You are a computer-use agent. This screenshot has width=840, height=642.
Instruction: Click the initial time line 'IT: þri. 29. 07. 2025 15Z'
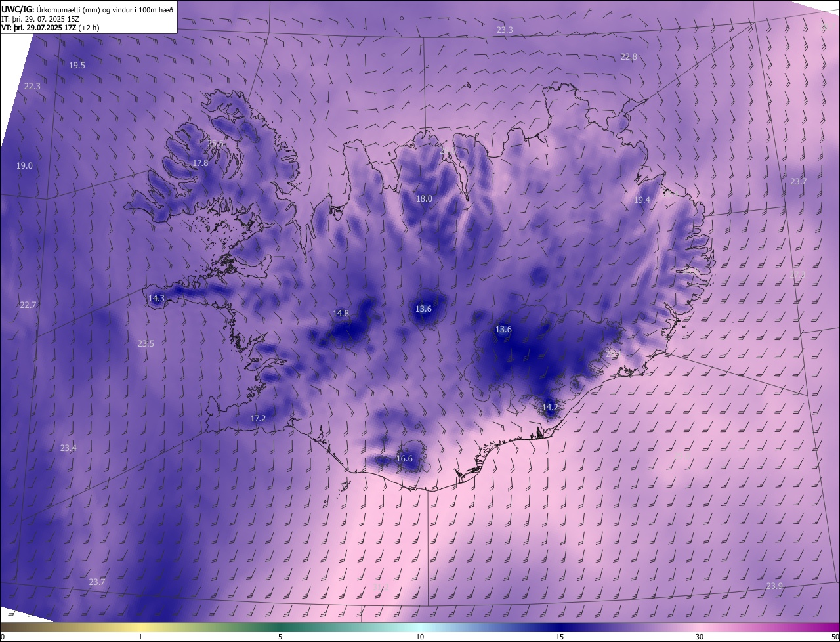[x=41, y=19]
